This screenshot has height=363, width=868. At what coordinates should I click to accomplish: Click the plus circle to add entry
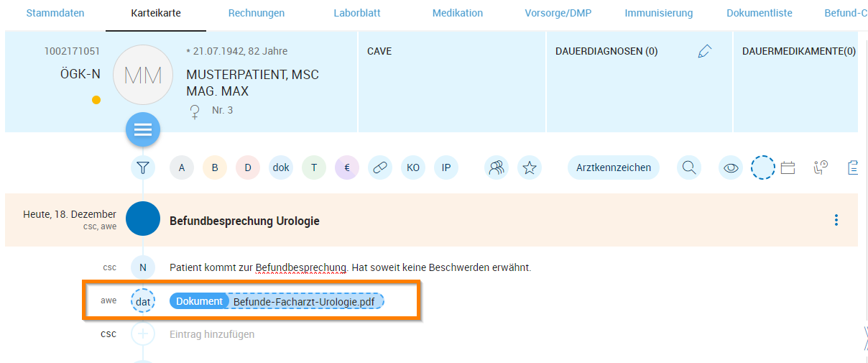143,334
